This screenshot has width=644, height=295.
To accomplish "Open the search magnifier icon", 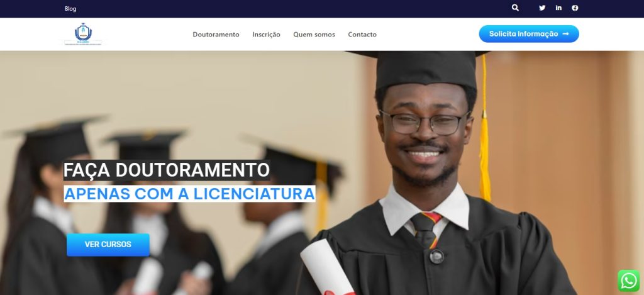I will point(515,8).
